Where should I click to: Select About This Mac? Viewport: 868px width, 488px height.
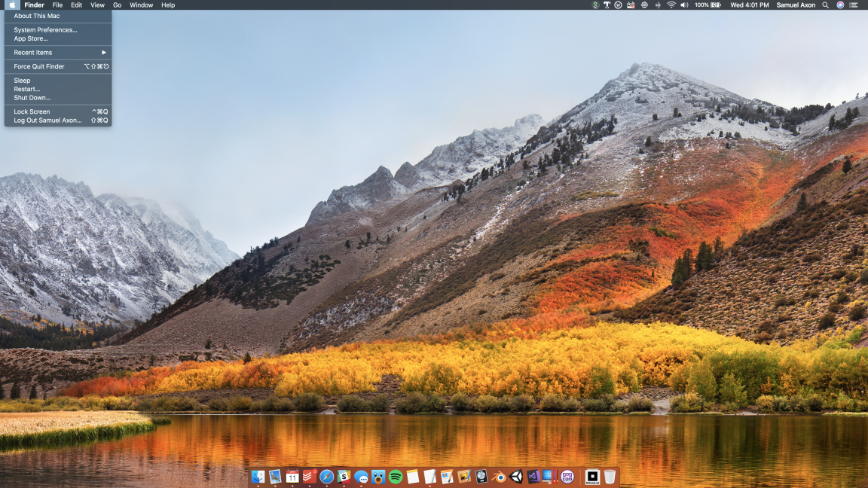36,15
